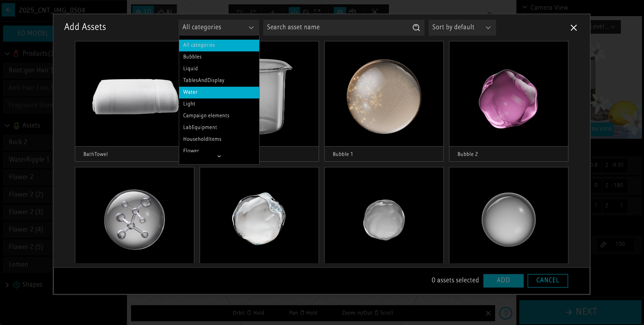644x325 pixels.
Task: Select Root:gen Hair product item
Action: click(x=28, y=70)
